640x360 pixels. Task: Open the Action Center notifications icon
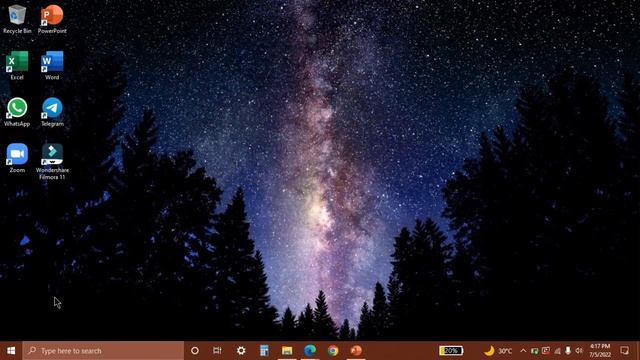[624, 351]
